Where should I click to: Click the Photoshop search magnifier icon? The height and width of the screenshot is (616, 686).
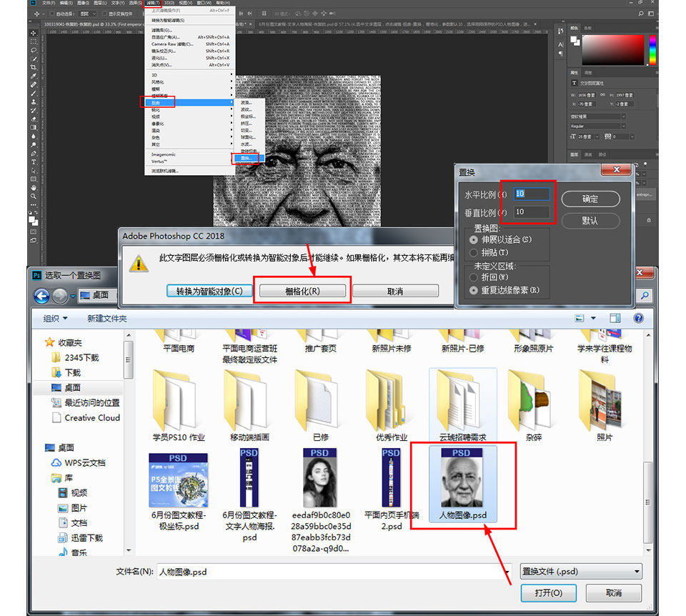(x=641, y=14)
